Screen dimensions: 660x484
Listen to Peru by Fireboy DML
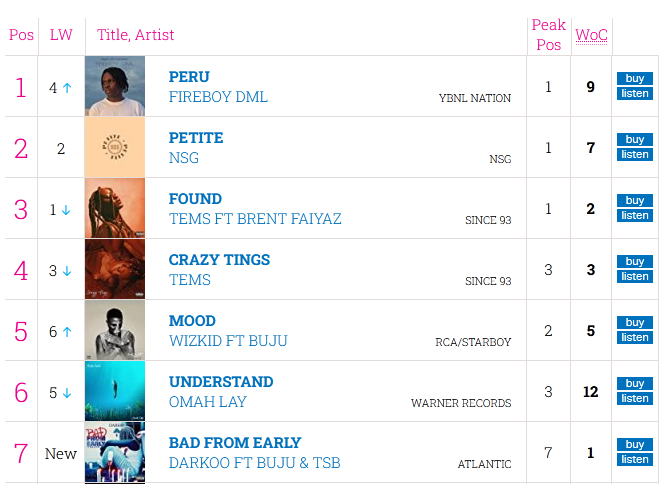pos(634,94)
